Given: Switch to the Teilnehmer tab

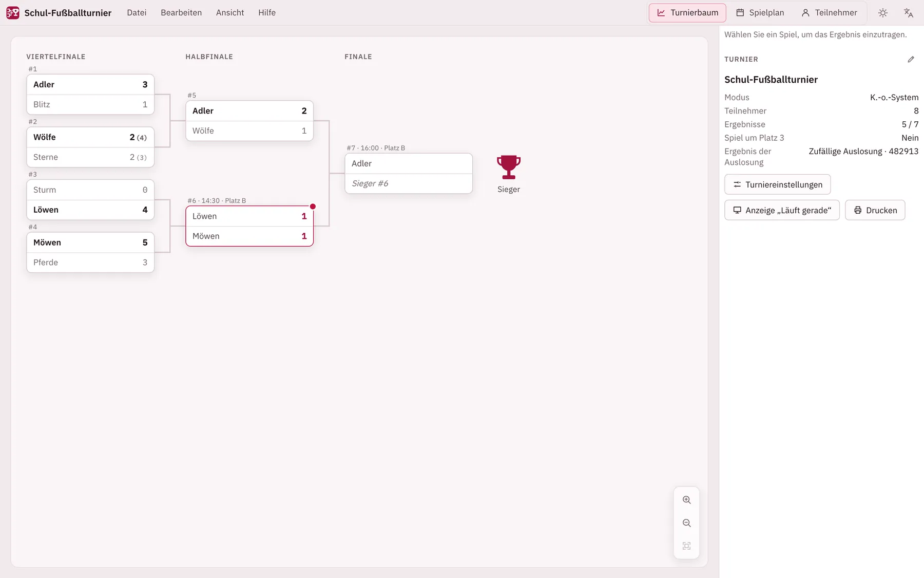Looking at the screenshot, I should click(x=830, y=13).
